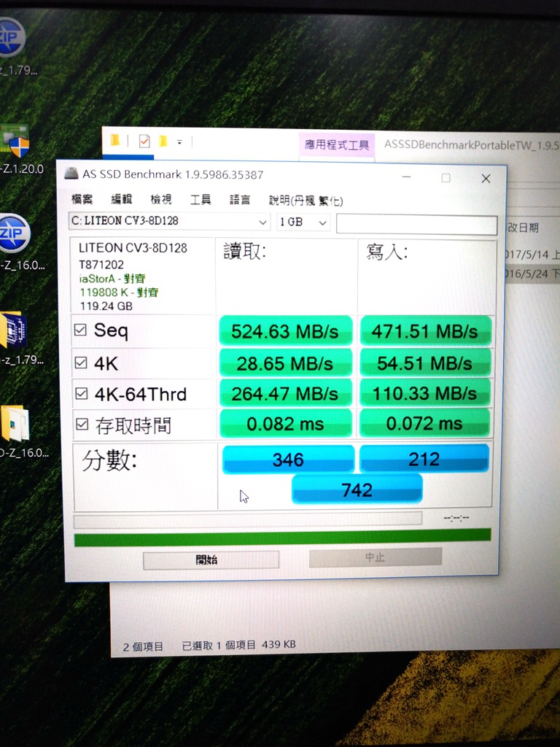The width and height of the screenshot is (560, 747).
Task: Open the 說明 help menu
Action: pyautogui.click(x=306, y=200)
